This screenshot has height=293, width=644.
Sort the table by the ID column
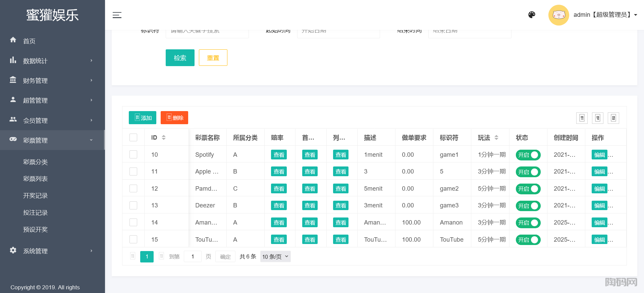(163, 138)
